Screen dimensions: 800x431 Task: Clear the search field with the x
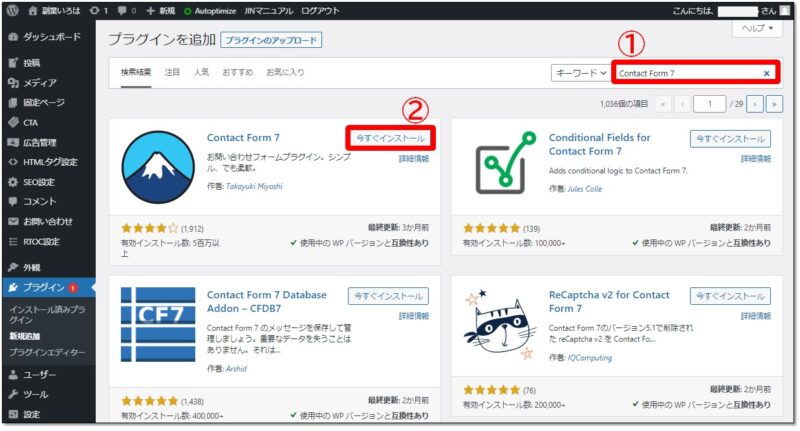point(766,73)
